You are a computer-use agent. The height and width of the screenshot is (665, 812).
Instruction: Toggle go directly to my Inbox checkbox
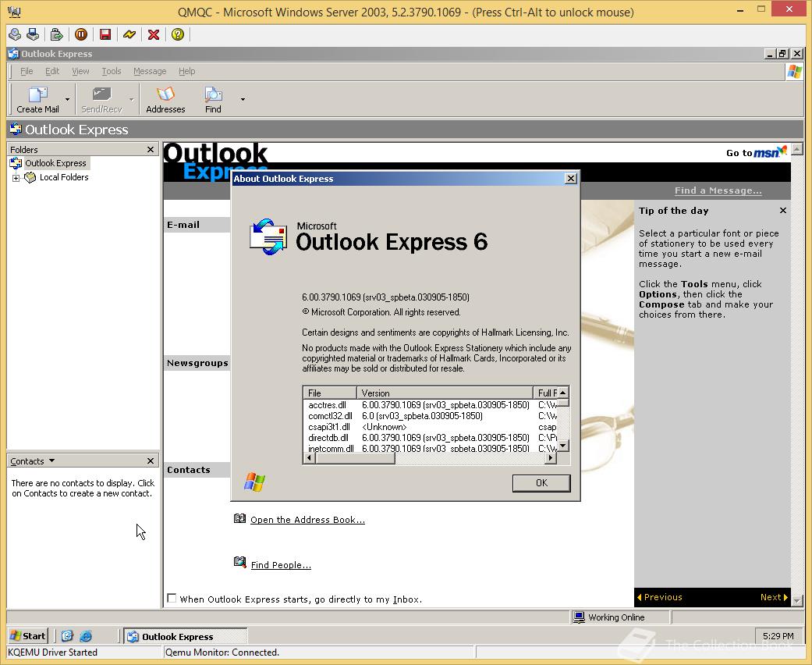[172, 598]
